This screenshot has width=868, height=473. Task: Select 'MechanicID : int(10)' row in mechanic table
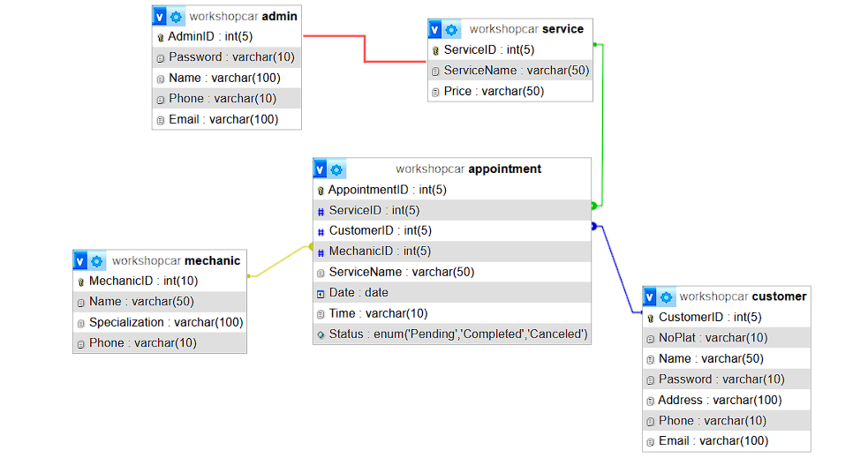[x=160, y=281]
